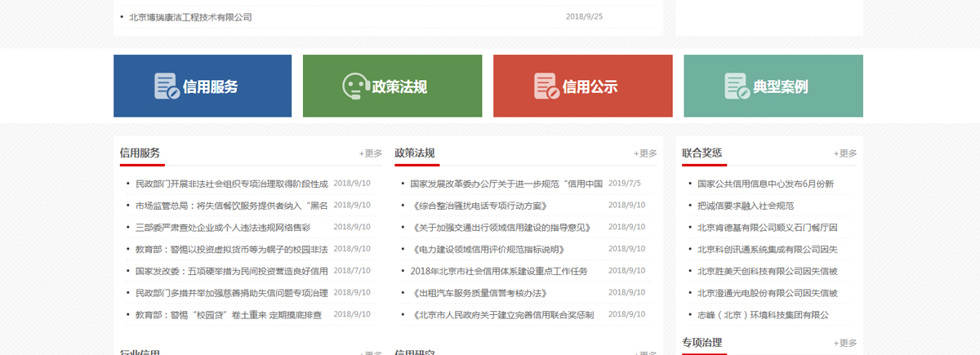The image size is (980, 355).
Task: Open 《关于加强交通出行领域信用建设的指导意见》 link
Action: [501, 227]
